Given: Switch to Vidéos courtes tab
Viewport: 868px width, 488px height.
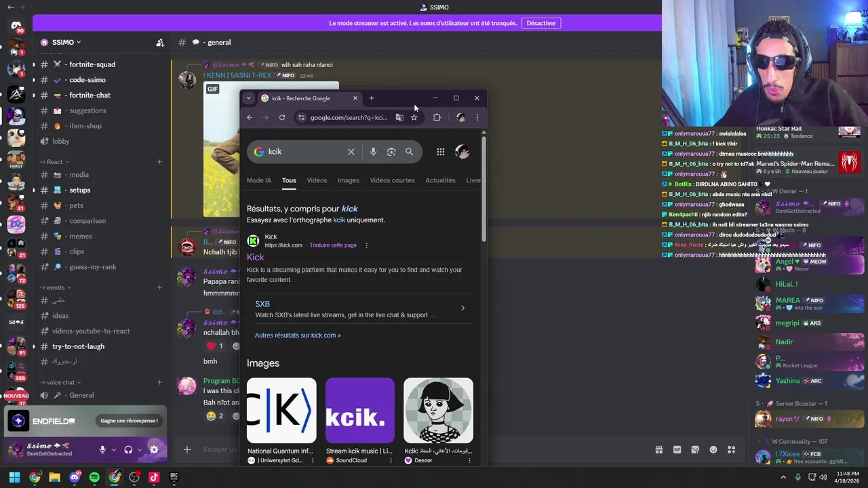Looking at the screenshot, I should (392, 180).
